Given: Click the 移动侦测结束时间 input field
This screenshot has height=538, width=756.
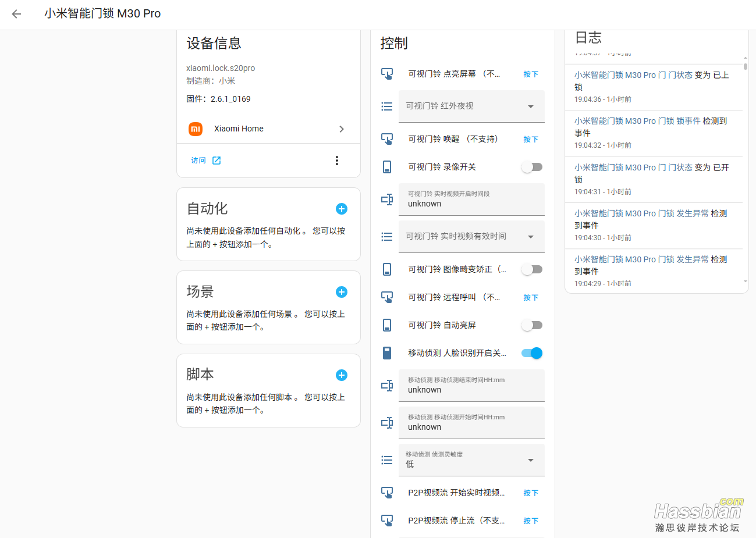Looking at the screenshot, I should click(x=471, y=386).
